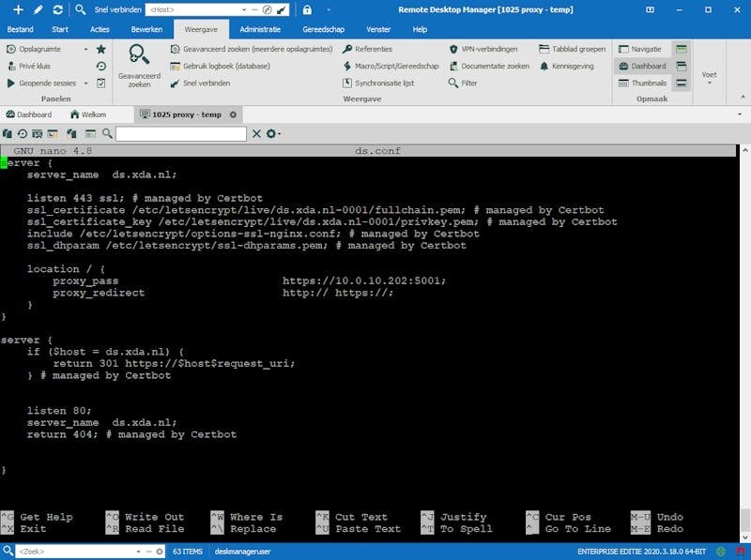Click the circular connection icon in Host box
The width and height of the screenshot is (751, 560).
268,9
